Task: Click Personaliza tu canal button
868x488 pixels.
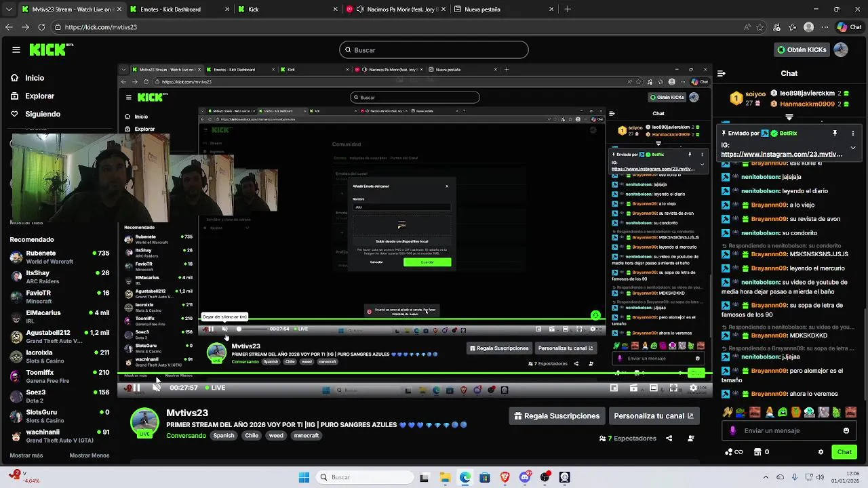Action: [654, 416]
